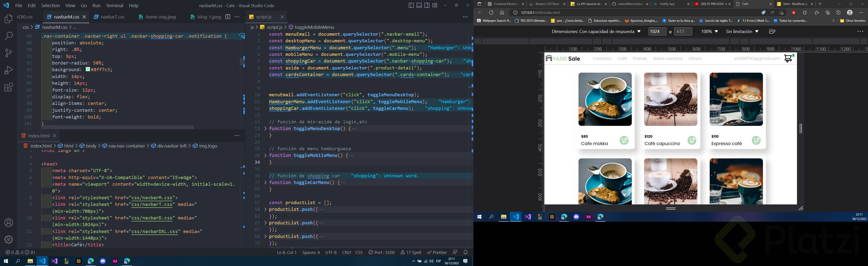Open the 100% zoom dropdown
Screen dimensions: 868x266
coord(709,31)
